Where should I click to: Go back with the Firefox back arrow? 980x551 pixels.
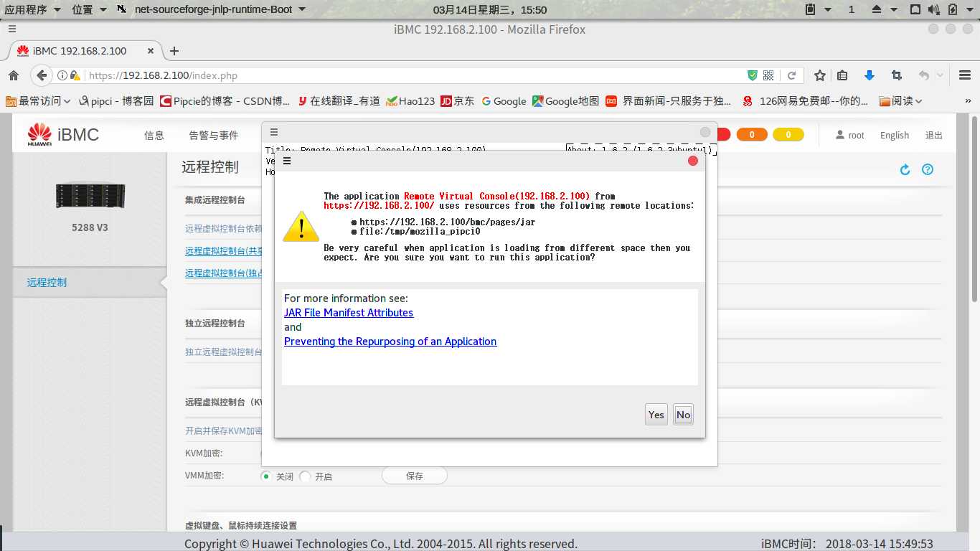pyautogui.click(x=42, y=75)
